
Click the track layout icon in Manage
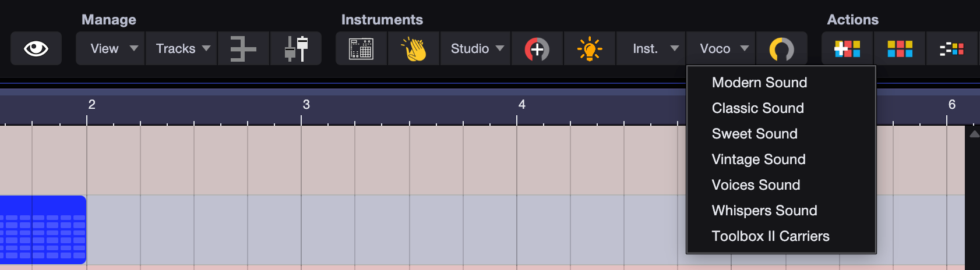[243, 49]
